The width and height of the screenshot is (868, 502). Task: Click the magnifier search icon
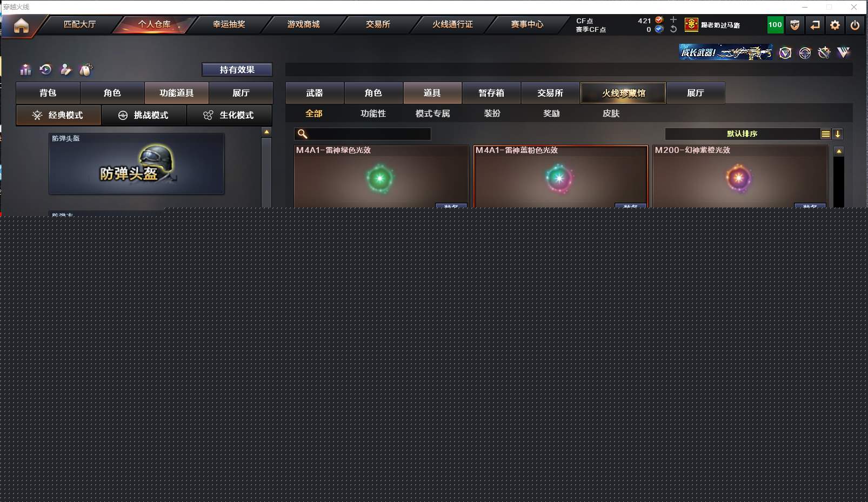(303, 134)
